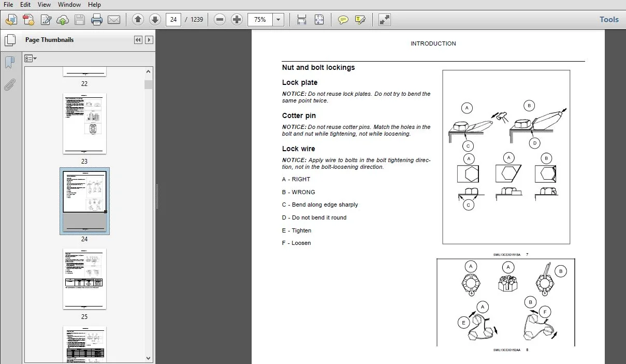Click the Save floppy disk icon
Viewport: 626px width, 364px height.
(80, 20)
